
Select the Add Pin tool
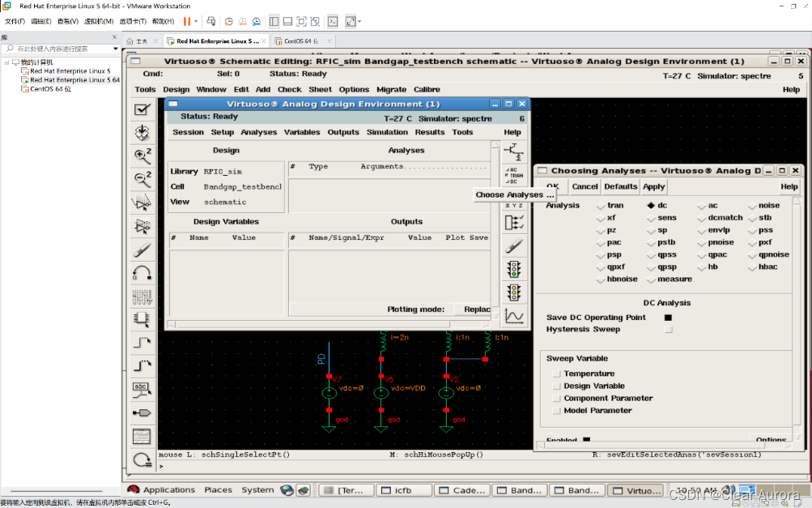(142, 413)
